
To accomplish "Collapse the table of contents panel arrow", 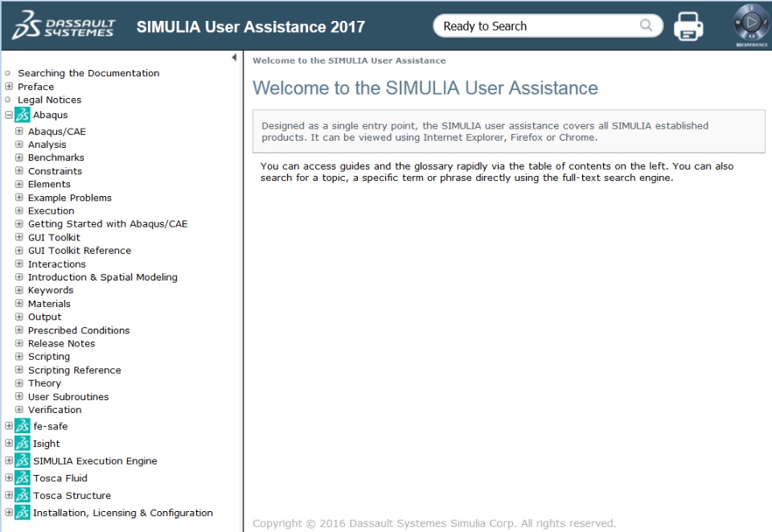I will (x=234, y=58).
